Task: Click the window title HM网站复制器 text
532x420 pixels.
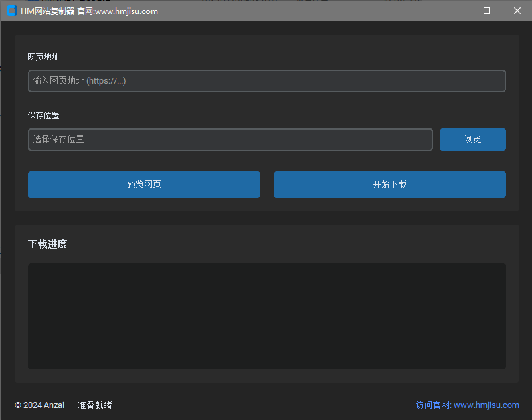Action: (48, 11)
